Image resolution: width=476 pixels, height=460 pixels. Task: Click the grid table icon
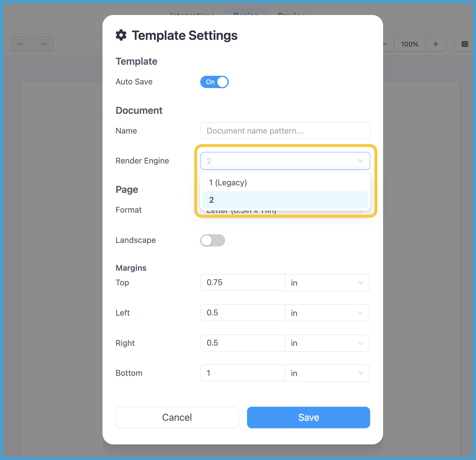point(465,44)
